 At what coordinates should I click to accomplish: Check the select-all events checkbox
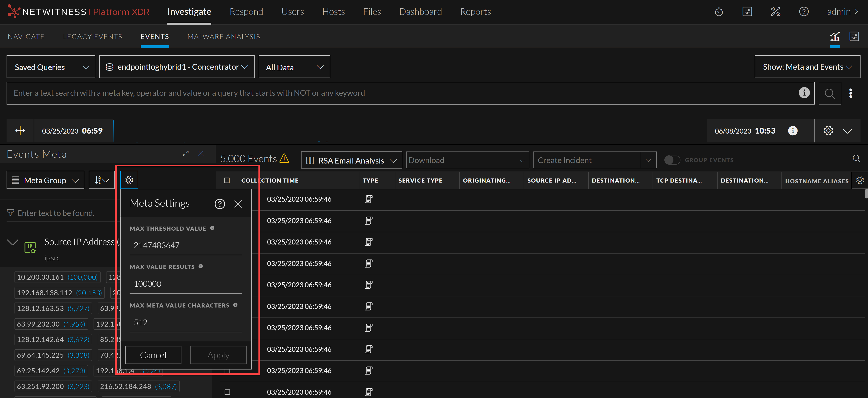click(x=227, y=181)
